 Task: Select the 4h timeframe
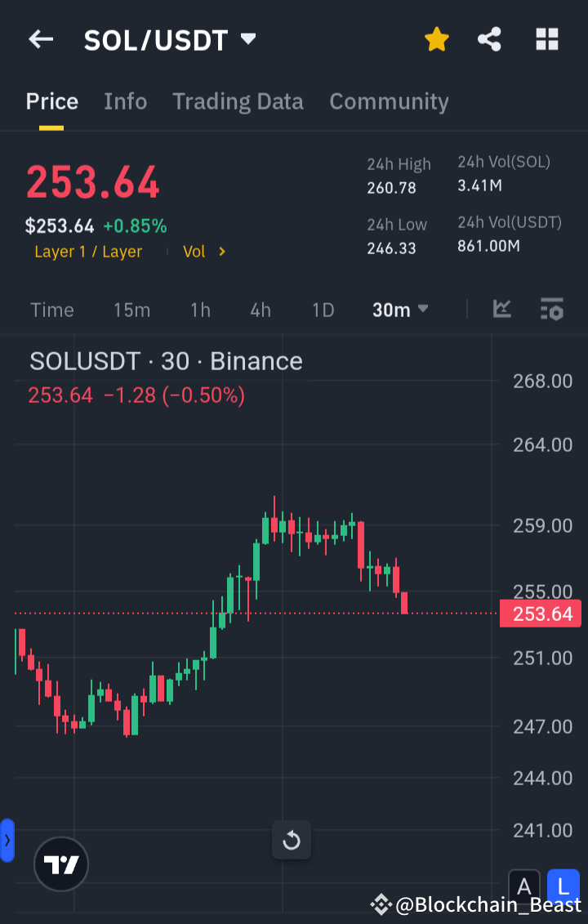pos(260,310)
